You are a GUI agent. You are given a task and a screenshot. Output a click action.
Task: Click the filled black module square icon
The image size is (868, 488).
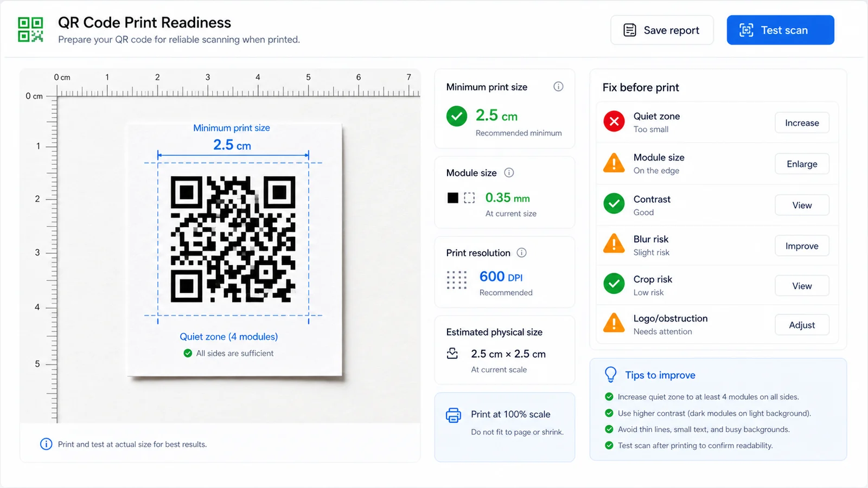(452, 198)
